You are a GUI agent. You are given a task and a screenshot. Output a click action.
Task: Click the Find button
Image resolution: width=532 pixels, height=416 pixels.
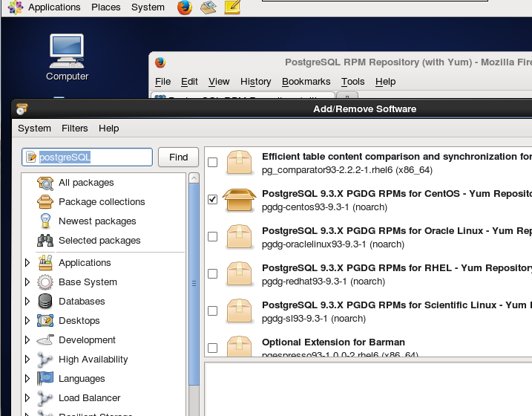pyautogui.click(x=179, y=157)
